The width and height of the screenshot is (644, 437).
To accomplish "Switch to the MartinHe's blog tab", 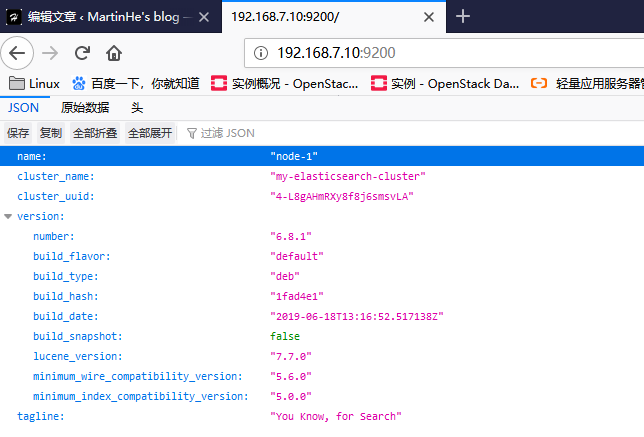I will 108,17.
